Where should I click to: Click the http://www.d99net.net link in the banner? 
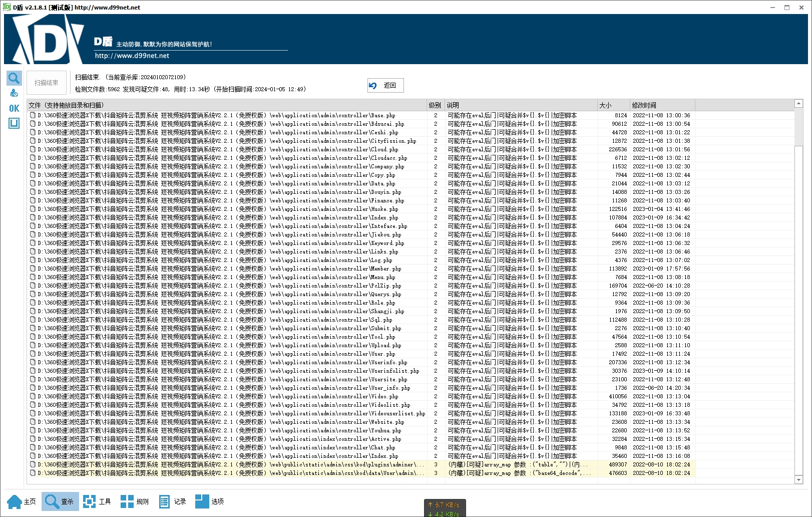click(132, 56)
